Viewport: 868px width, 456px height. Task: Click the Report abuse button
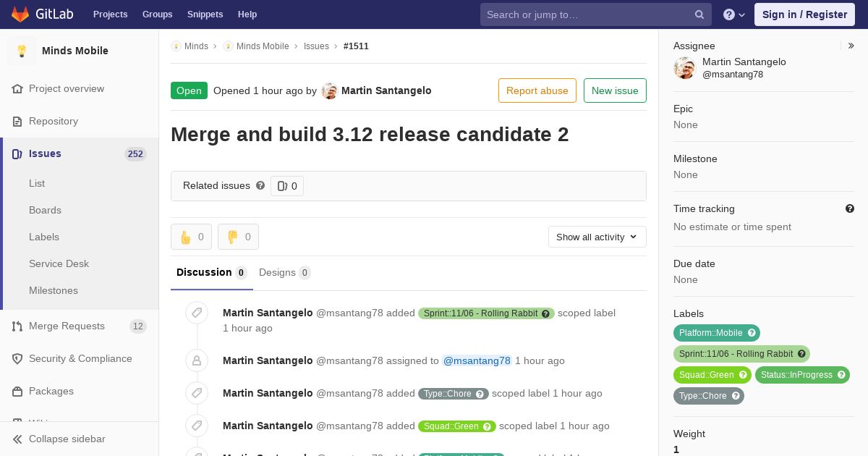tap(537, 90)
